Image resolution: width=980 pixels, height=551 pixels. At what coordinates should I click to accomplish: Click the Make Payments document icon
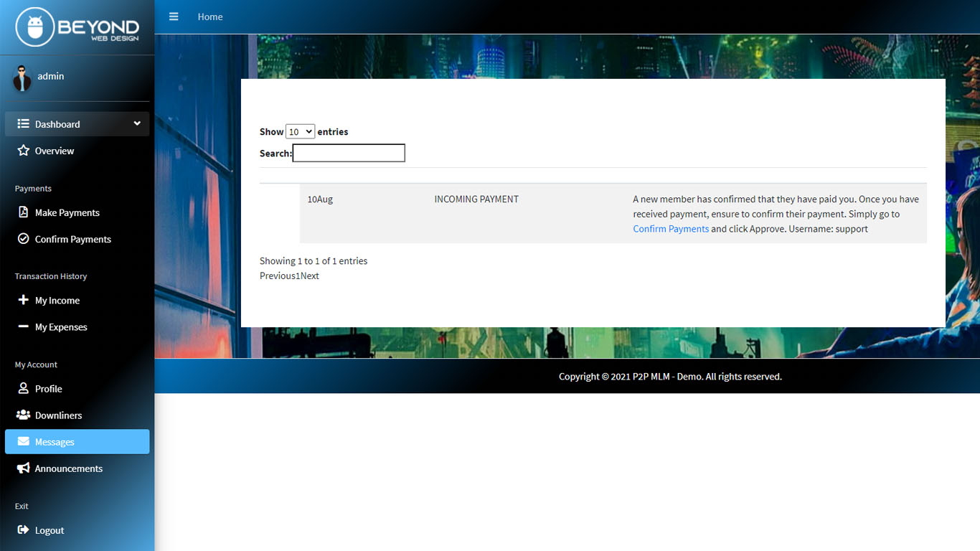click(x=23, y=212)
